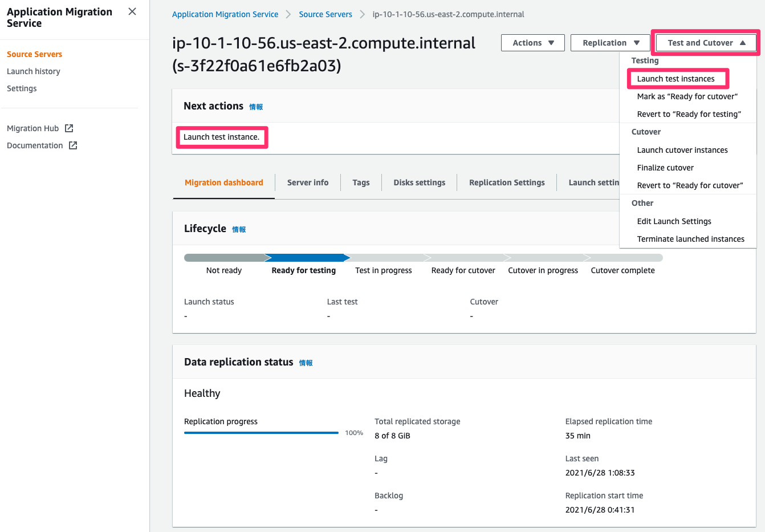The width and height of the screenshot is (765, 532).
Task: Click Application Migration Service breadcrumb
Action: pos(225,14)
